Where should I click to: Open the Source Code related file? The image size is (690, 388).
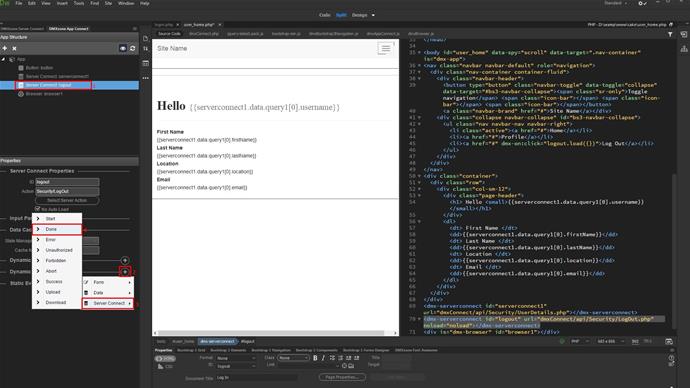pos(169,33)
